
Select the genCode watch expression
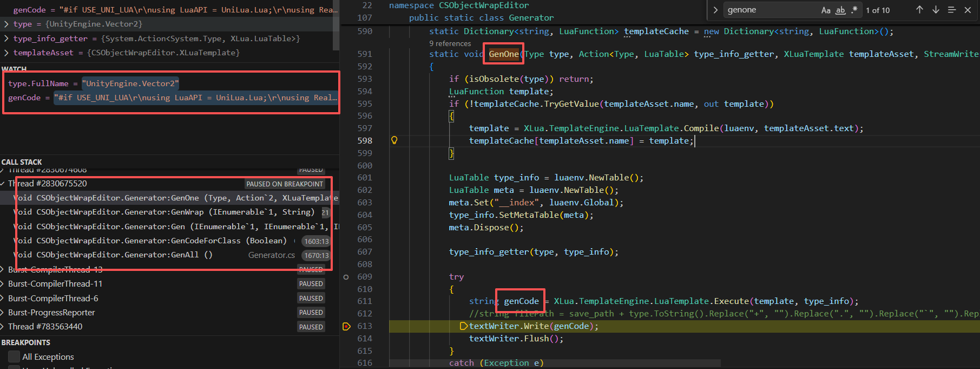point(169,98)
